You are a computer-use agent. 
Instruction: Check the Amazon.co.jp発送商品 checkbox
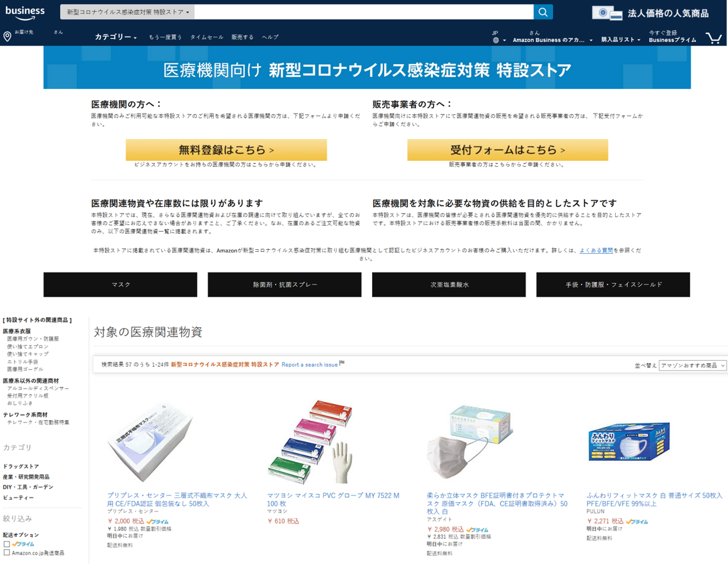(7, 553)
